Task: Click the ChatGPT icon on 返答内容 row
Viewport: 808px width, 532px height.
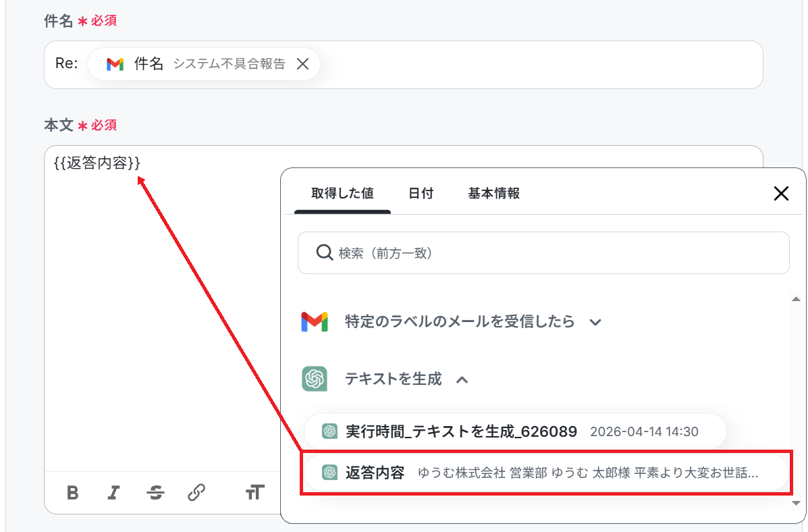Action: point(329,472)
